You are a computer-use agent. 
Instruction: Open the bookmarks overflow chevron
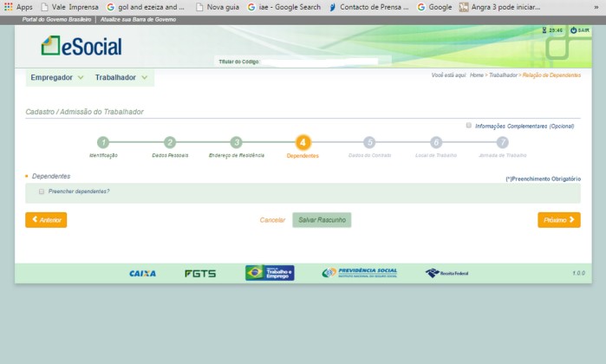tap(596, 7)
